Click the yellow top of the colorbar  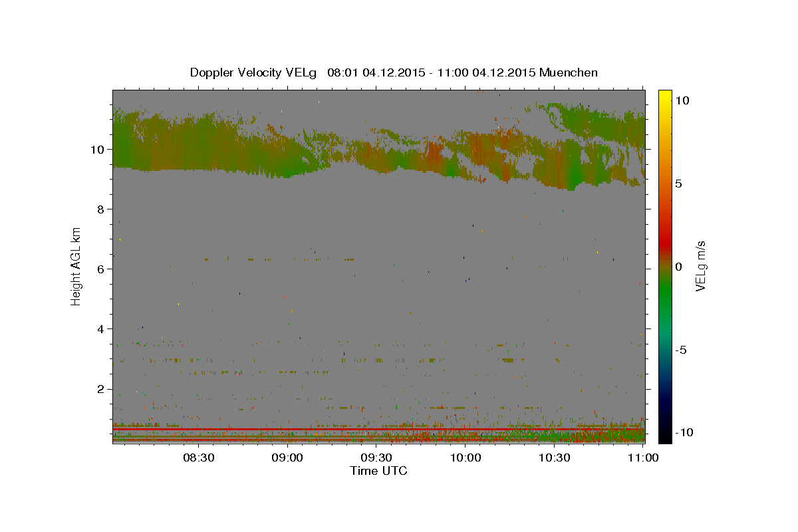(665, 94)
